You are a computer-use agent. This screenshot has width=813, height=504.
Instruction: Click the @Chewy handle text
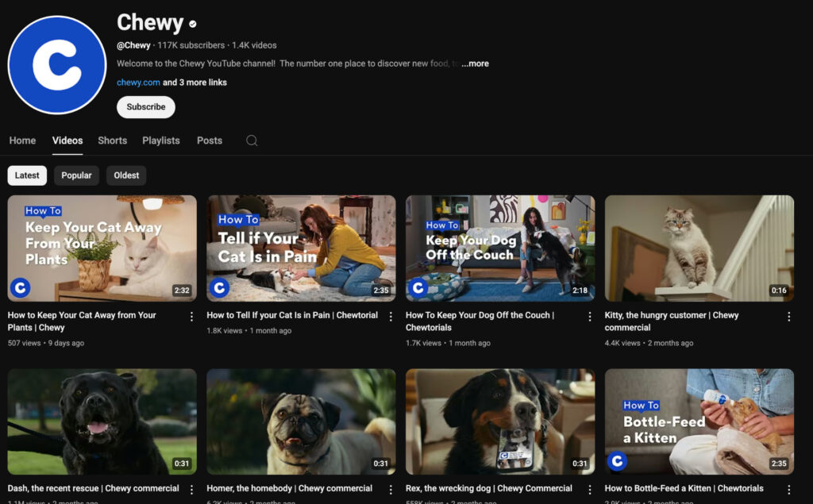pos(133,45)
